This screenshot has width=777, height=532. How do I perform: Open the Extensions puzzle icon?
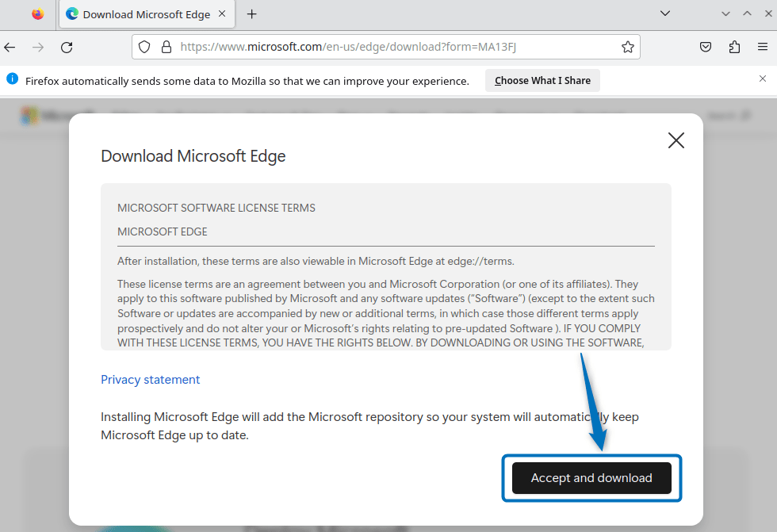click(x=734, y=48)
